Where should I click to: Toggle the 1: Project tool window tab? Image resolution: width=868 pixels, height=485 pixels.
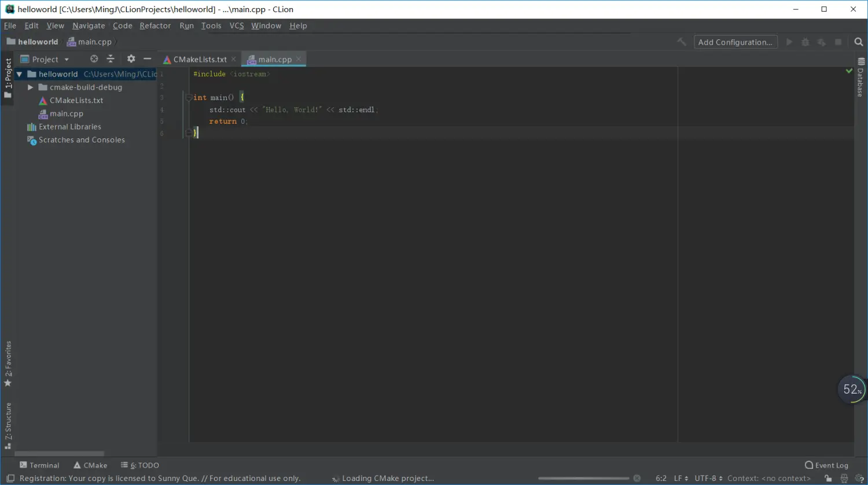[8, 78]
